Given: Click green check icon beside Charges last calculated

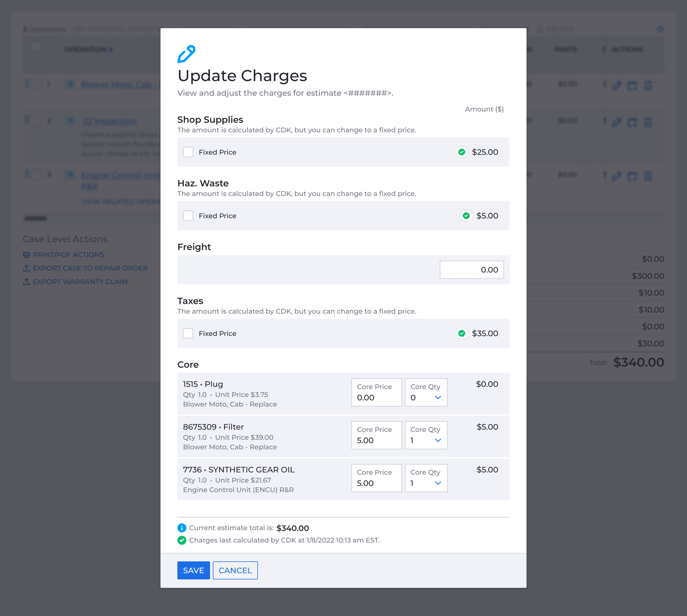Looking at the screenshot, I should click(x=182, y=540).
